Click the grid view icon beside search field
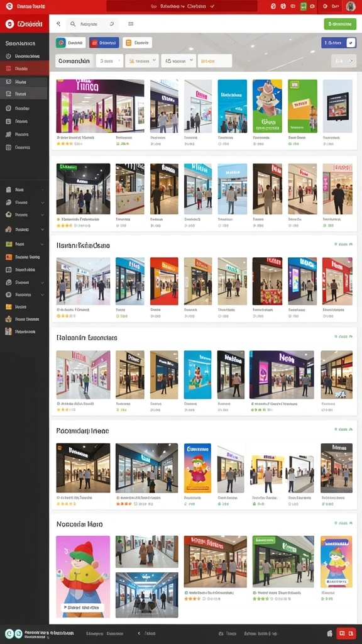Screen dimensions: 362x644 click(x=131, y=25)
